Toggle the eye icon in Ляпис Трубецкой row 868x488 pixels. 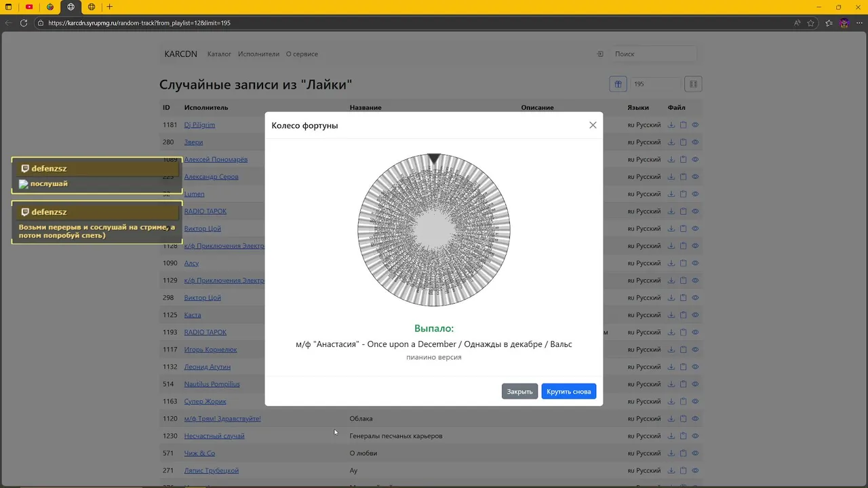[695, 470]
